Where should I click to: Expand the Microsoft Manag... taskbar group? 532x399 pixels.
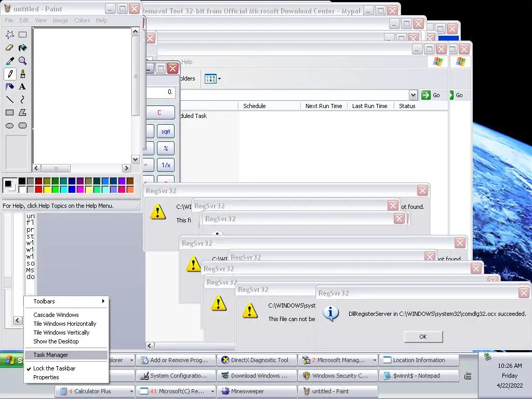[x=375, y=360]
